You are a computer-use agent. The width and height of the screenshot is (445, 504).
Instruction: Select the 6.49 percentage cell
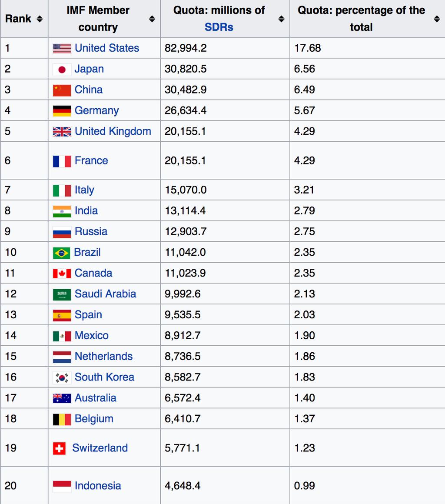(x=367, y=89)
